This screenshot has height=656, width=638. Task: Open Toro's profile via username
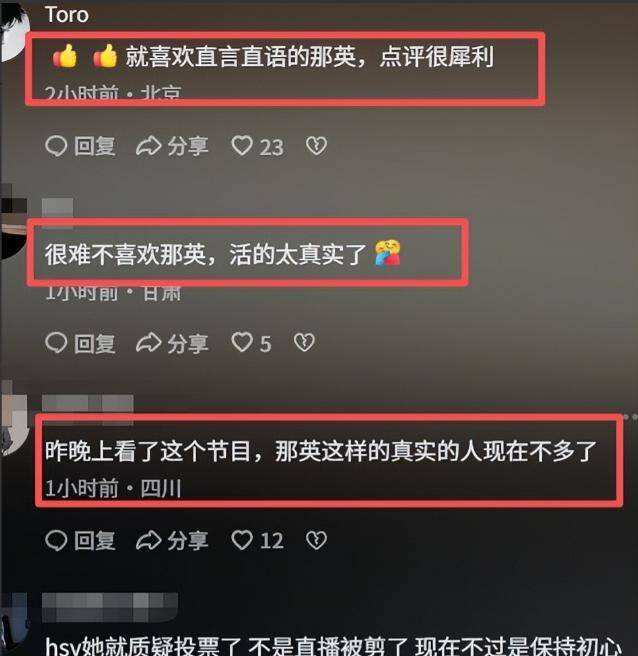pyautogui.click(x=67, y=15)
